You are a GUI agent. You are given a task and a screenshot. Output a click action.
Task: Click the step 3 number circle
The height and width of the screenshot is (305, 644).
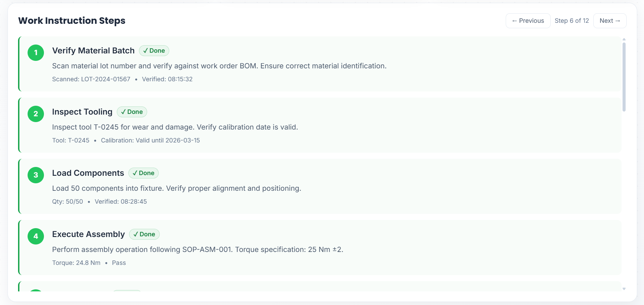[x=36, y=175]
